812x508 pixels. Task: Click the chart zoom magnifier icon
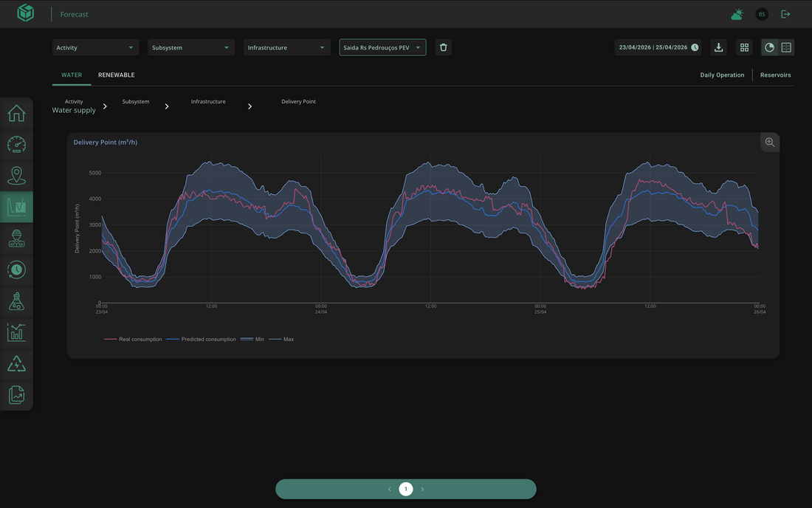click(769, 143)
